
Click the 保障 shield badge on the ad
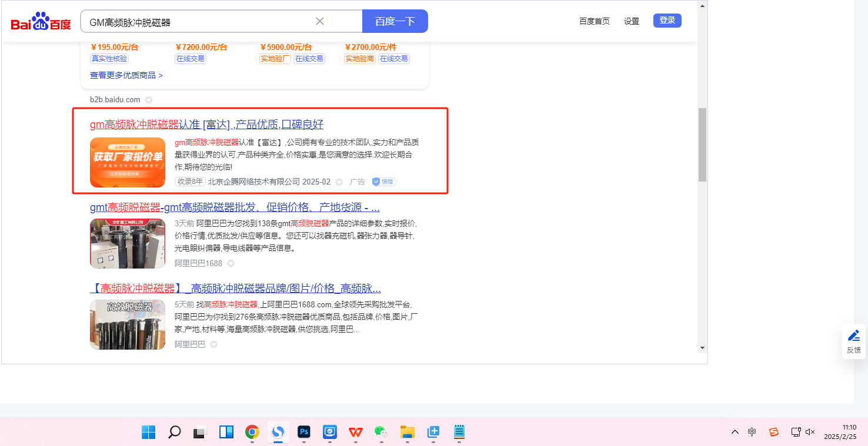point(384,182)
